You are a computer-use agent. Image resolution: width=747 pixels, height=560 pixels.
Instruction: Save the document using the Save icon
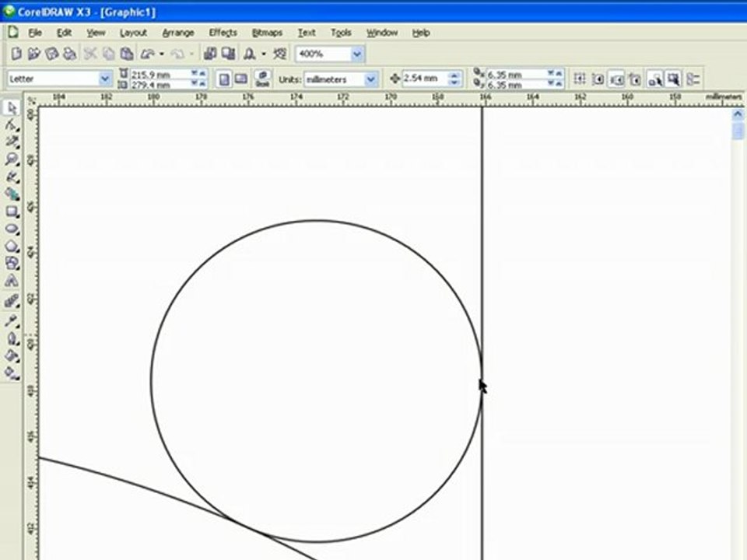(51, 54)
